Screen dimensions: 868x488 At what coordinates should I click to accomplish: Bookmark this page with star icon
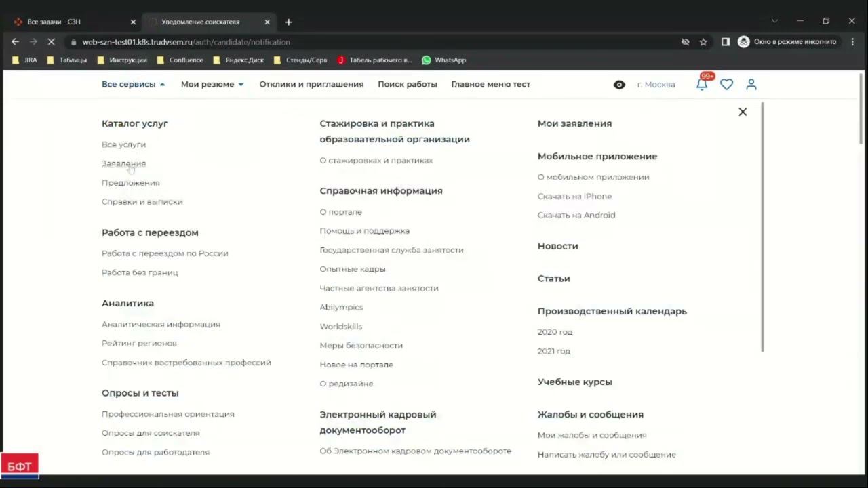pos(703,41)
